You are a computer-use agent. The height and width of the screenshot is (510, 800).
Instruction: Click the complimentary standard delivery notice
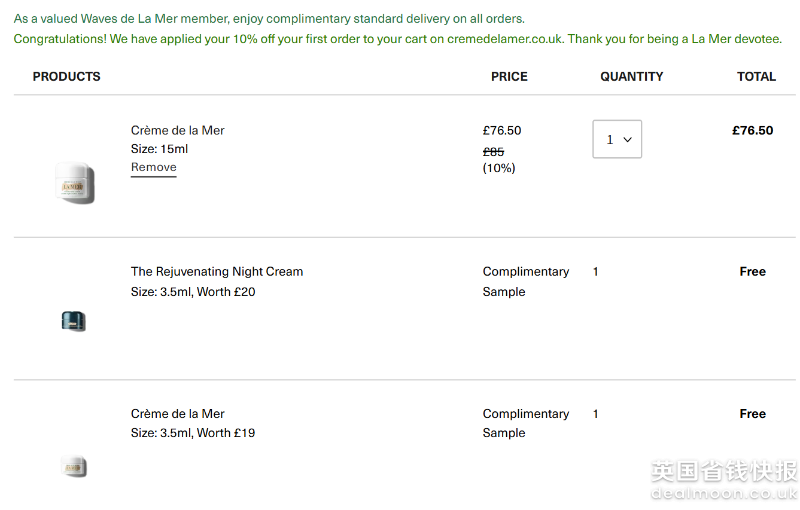click(x=269, y=19)
